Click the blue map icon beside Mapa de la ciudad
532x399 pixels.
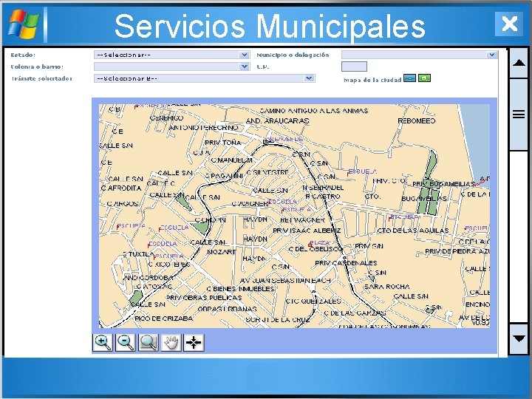coord(410,78)
